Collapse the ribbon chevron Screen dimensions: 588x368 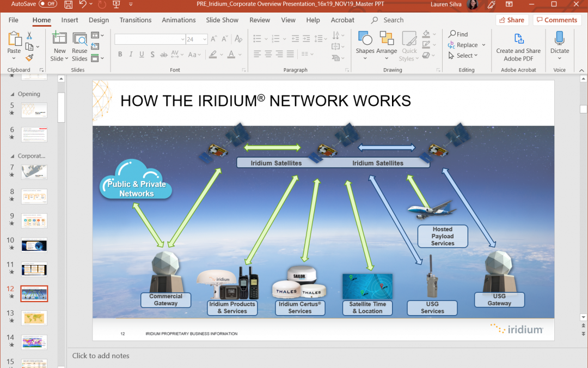click(x=581, y=70)
